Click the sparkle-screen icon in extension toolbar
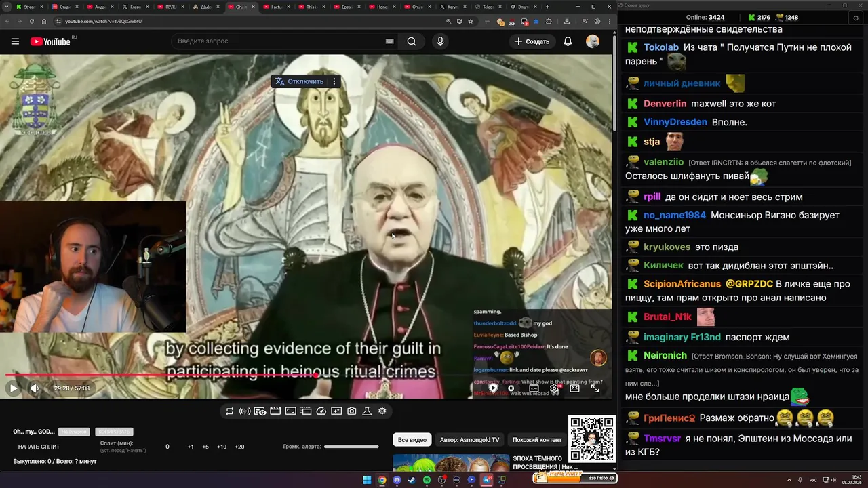 (x=336, y=411)
